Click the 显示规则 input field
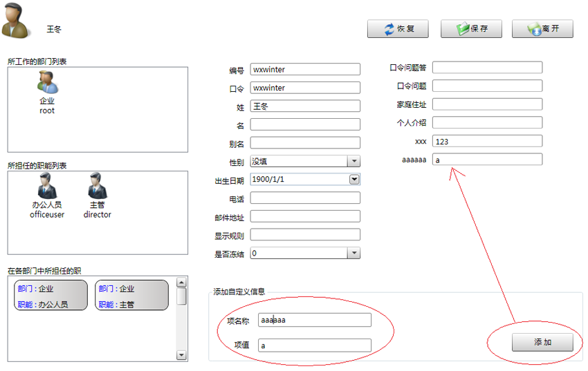The height and width of the screenshot is (371, 588). [x=305, y=234]
